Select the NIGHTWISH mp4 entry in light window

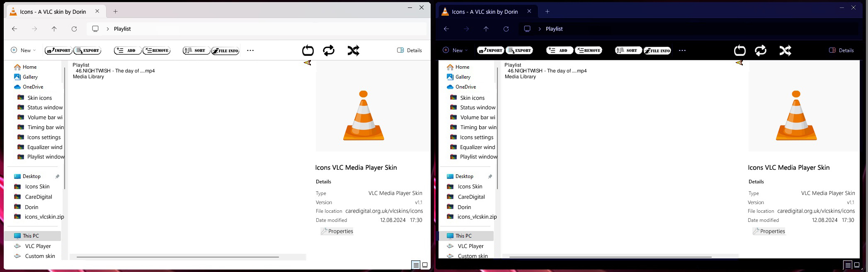point(115,71)
